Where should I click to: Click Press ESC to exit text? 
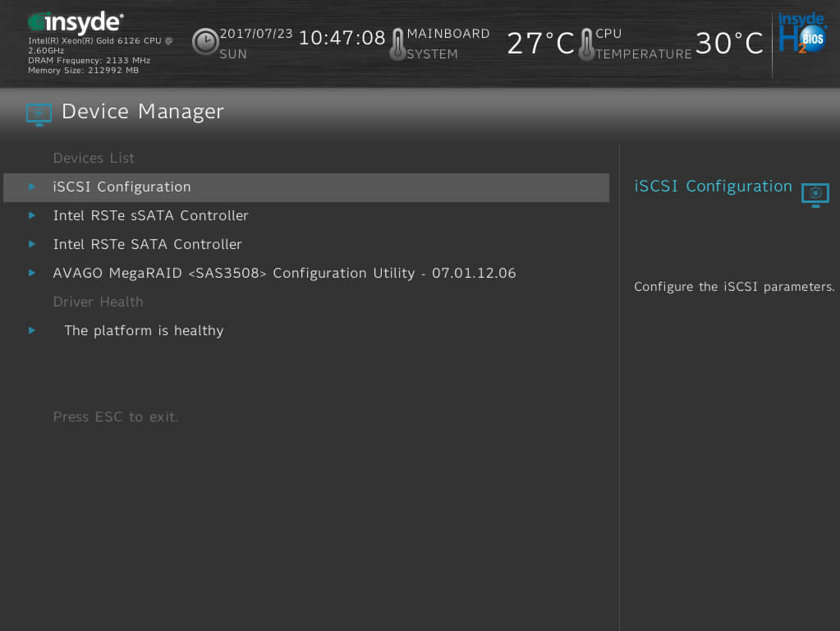point(115,417)
